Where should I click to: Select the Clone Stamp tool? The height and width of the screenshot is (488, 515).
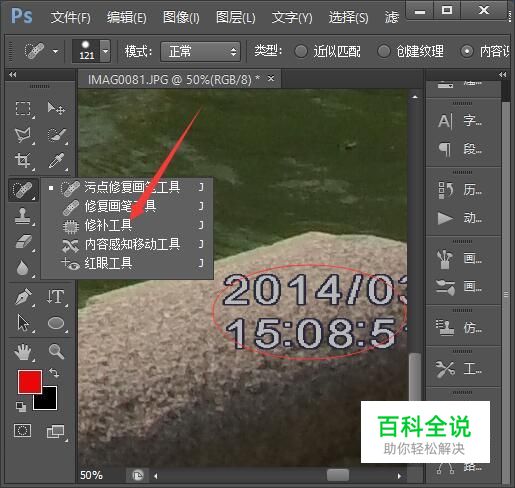point(22,216)
